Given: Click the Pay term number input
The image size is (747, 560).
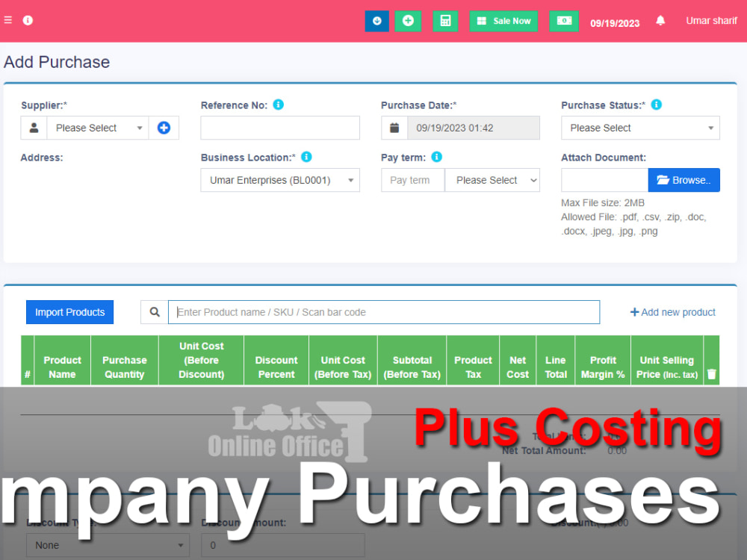Looking at the screenshot, I should [412, 180].
